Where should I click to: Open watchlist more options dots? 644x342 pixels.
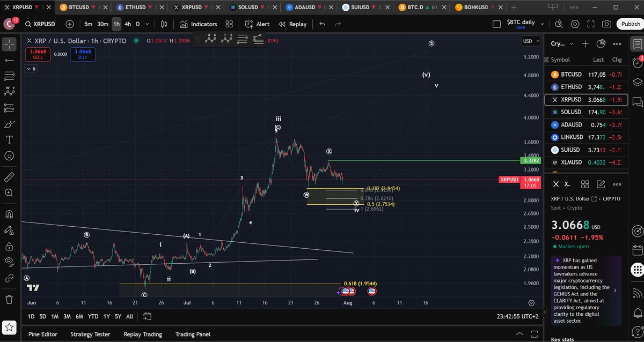point(618,44)
